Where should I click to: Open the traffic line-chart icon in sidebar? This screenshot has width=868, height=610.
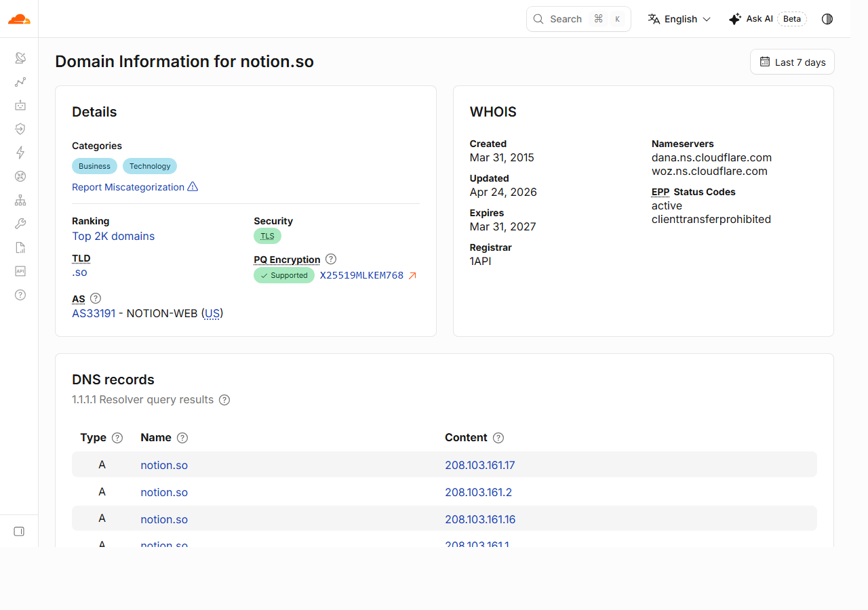tap(20, 82)
